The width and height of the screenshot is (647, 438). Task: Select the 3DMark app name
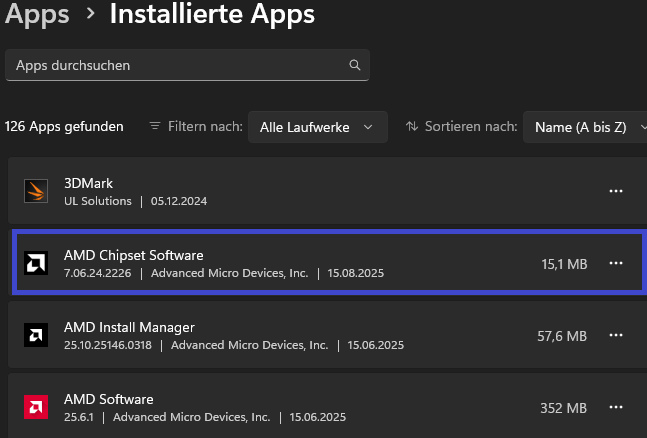coord(88,183)
